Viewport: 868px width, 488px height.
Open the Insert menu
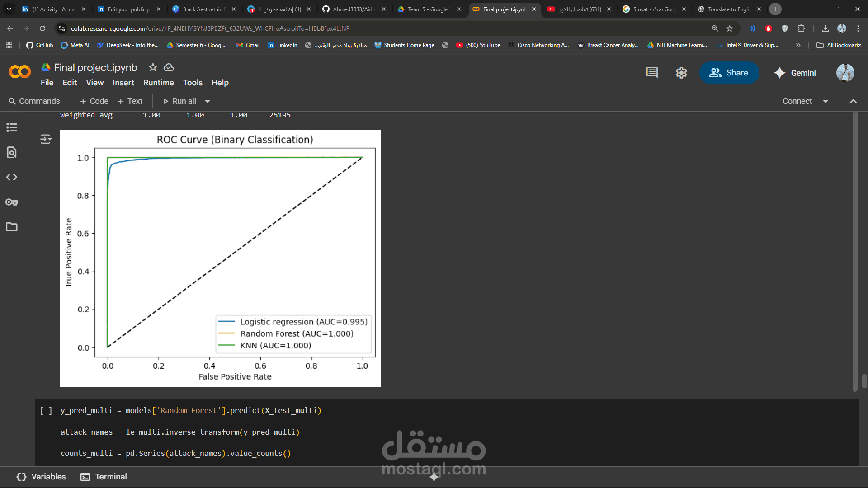point(123,83)
